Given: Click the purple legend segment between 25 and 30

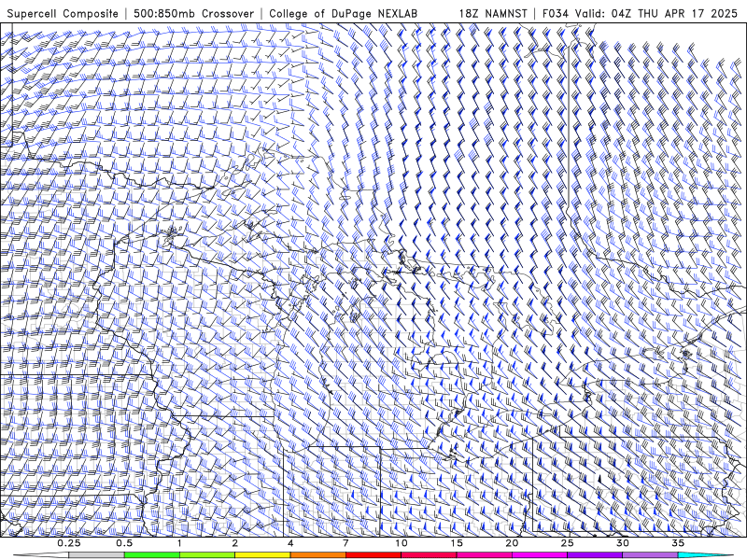Looking at the screenshot, I should [595, 555].
